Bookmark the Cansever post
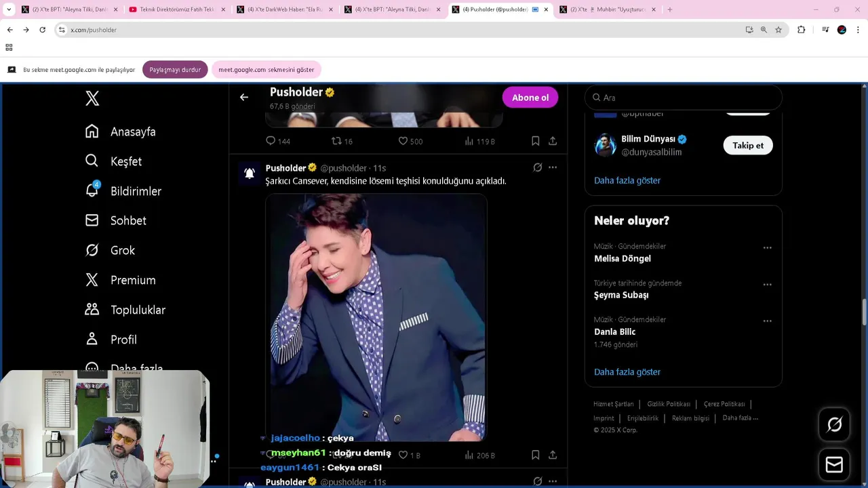The height and width of the screenshot is (488, 868). tap(535, 455)
